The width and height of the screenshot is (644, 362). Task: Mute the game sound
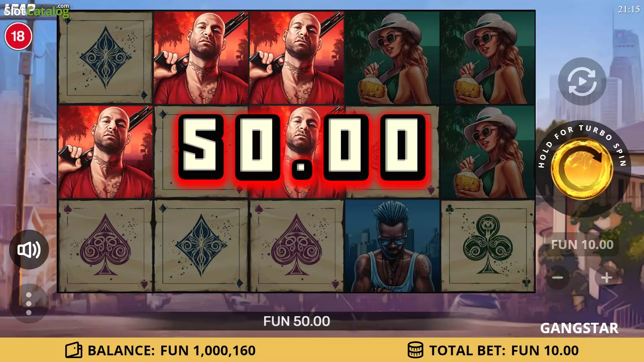click(29, 250)
